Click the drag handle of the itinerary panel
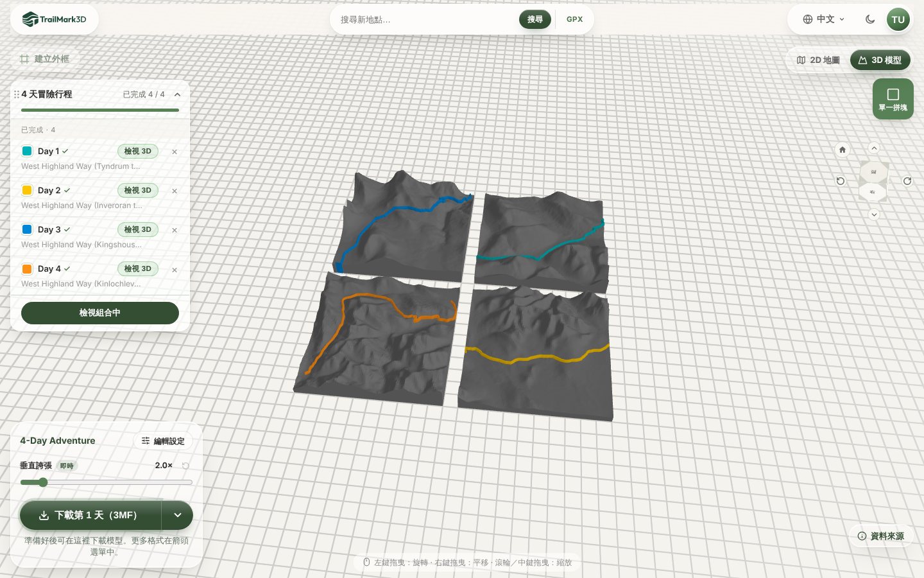Screen dimensions: 924x578 [16, 94]
